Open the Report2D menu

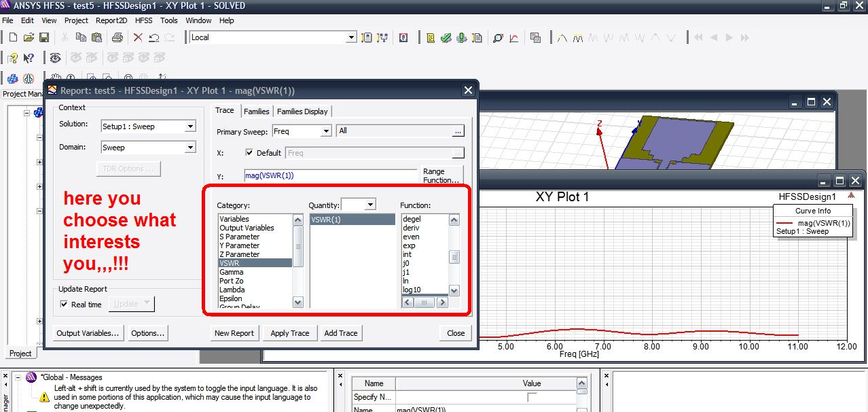point(110,20)
